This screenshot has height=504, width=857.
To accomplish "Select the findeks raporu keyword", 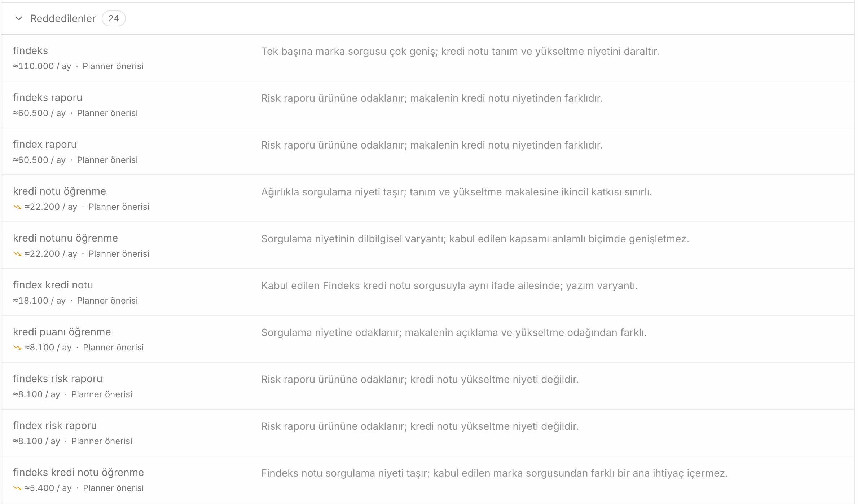I will (48, 97).
